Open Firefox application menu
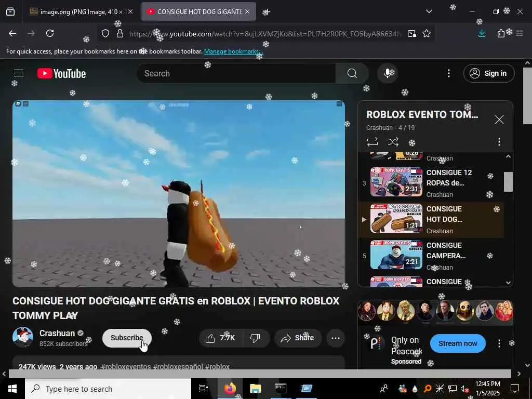This screenshot has height=399, width=532. (x=520, y=33)
